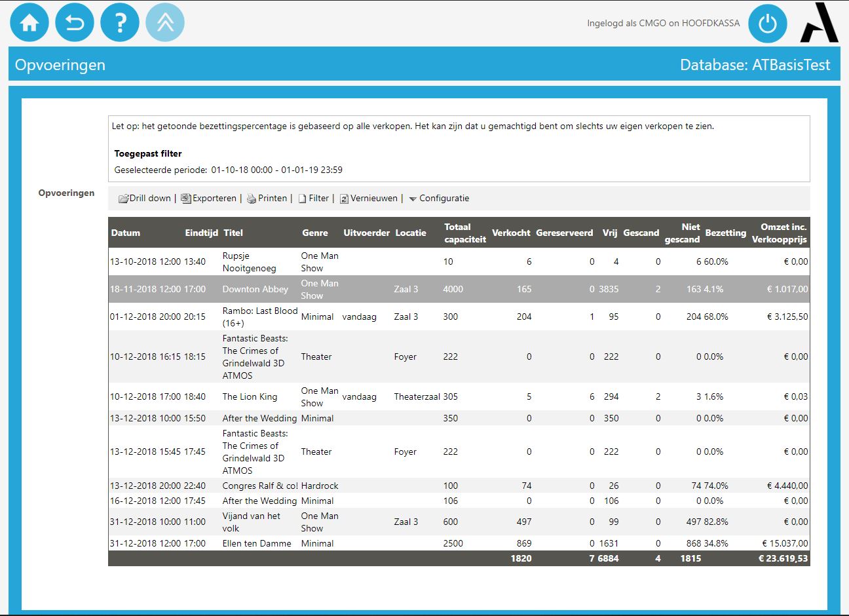849x616 pixels.
Task: Select Rambo: Last Blood (16+) title cell
Action: pyautogui.click(x=260, y=317)
